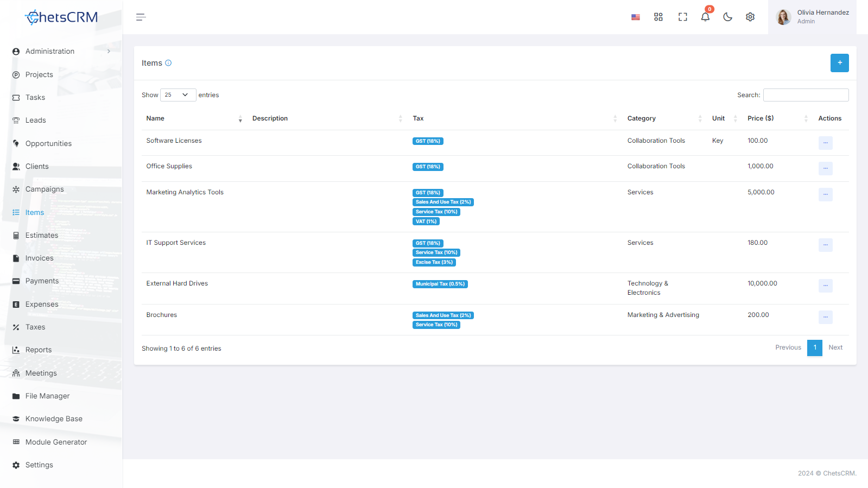This screenshot has width=868, height=488.
Task: Focus the Search input field
Action: click(x=806, y=95)
